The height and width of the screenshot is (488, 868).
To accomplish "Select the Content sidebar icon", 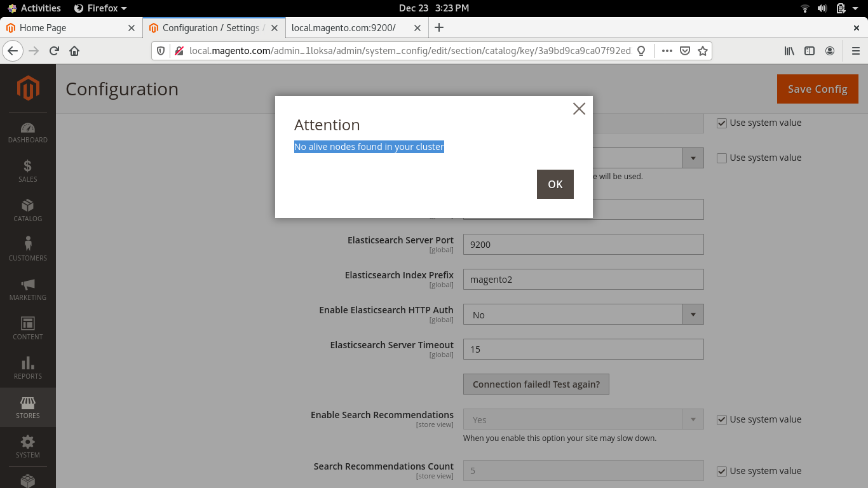I will coord(27,329).
